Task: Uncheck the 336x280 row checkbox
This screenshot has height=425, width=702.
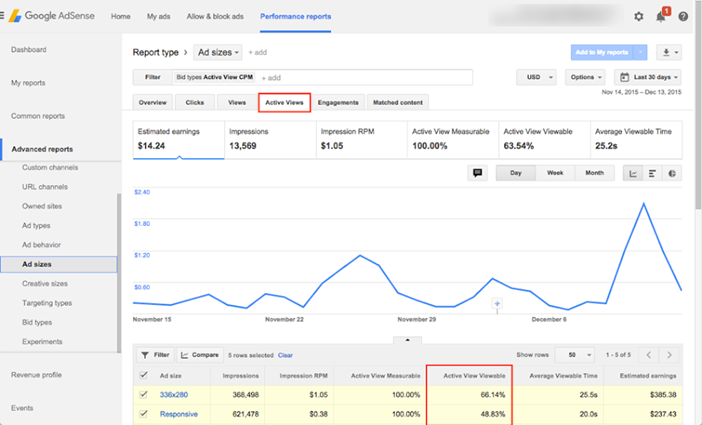Action: [143, 395]
